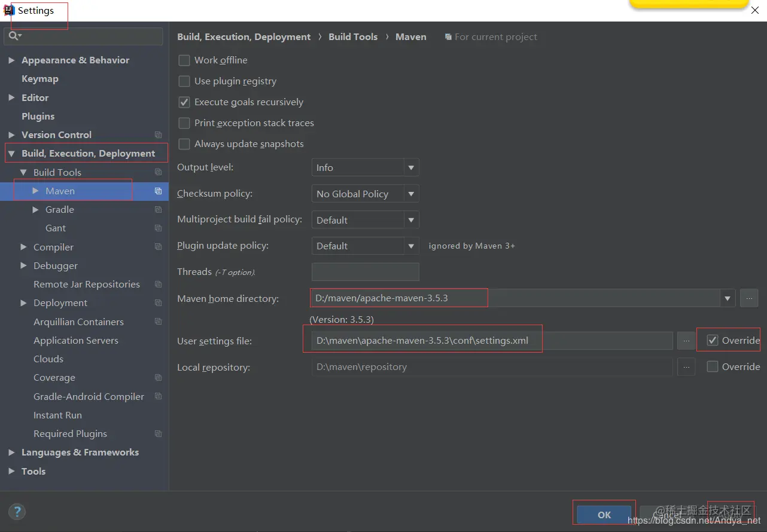This screenshot has width=767, height=532.
Task: Expand the Tools node arrow
Action: click(x=11, y=472)
